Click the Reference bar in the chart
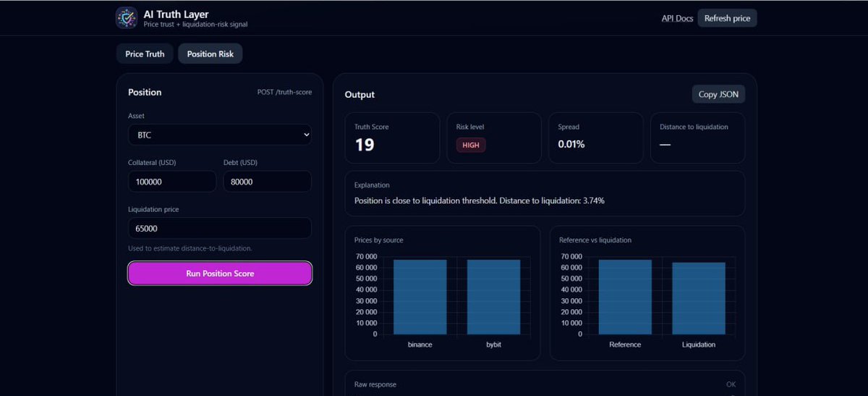 pos(625,297)
